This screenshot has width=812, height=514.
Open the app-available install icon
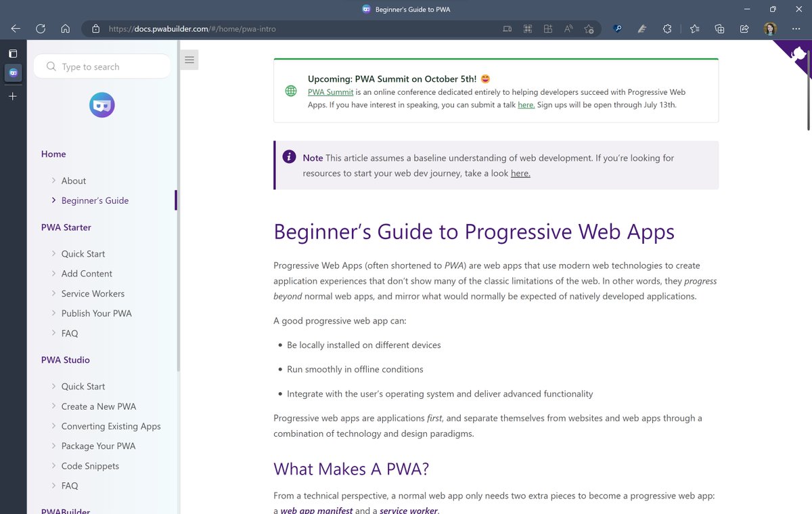tap(548, 29)
